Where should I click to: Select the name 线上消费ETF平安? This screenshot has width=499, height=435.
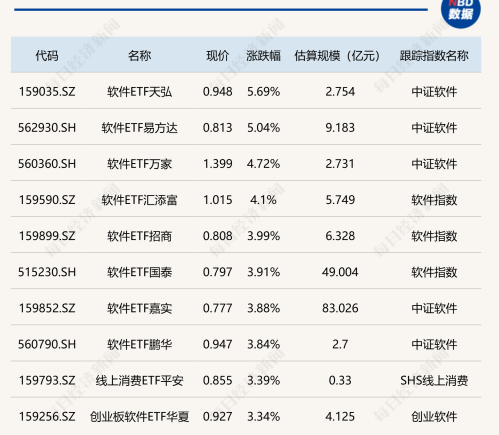point(139,380)
